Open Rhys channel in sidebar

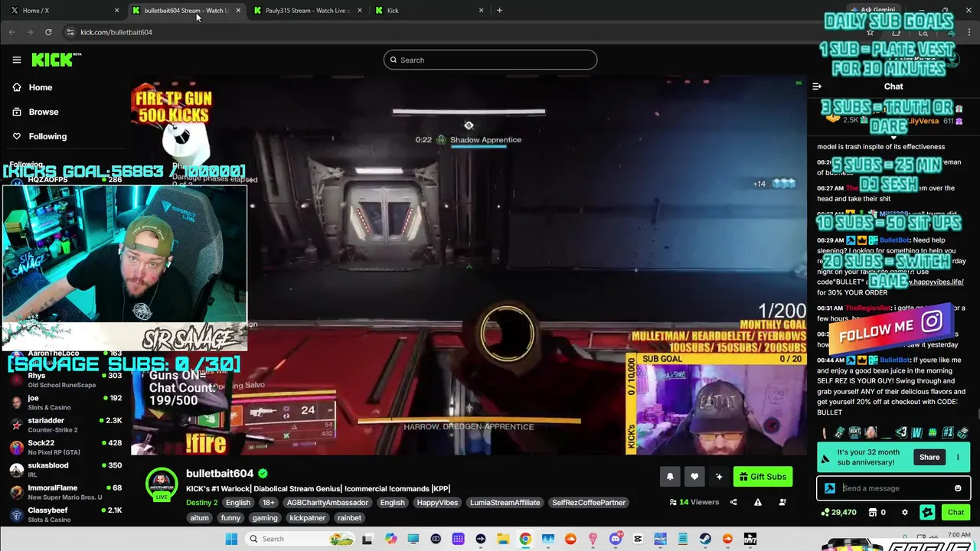click(65, 380)
